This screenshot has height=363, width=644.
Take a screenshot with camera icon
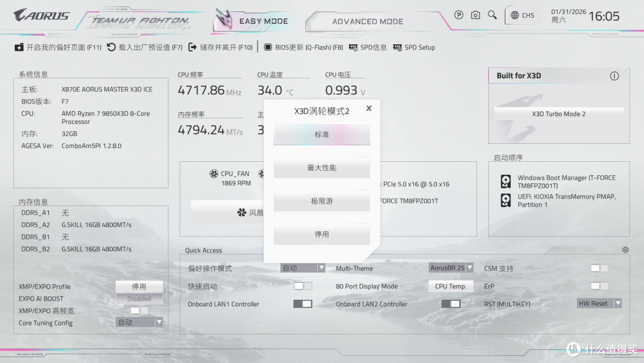point(476,15)
